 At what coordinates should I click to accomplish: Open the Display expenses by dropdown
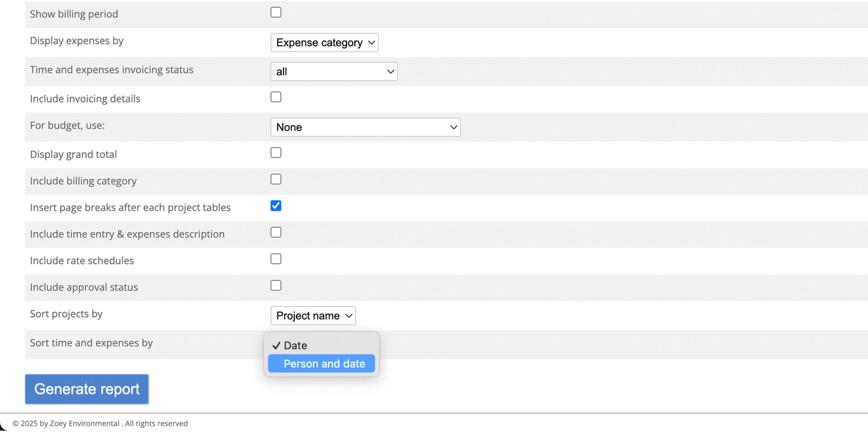coord(324,43)
